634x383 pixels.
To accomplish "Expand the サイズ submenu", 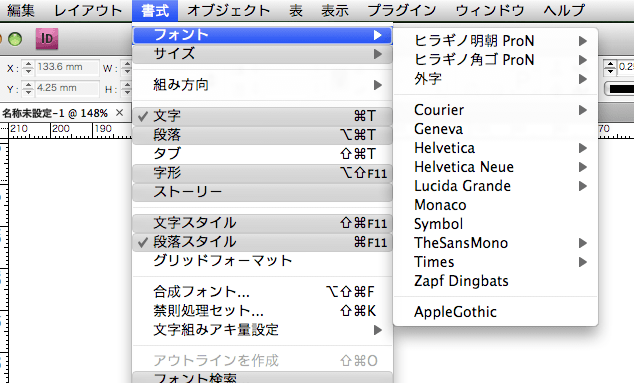I will coord(262,53).
